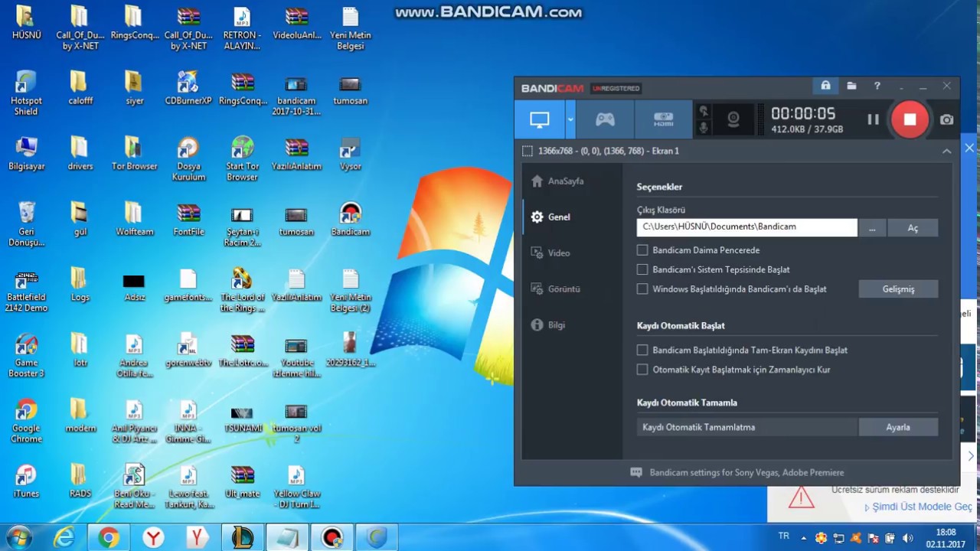980x551 pixels.
Task: Stop recording with red button
Action: [x=910, y=119]
